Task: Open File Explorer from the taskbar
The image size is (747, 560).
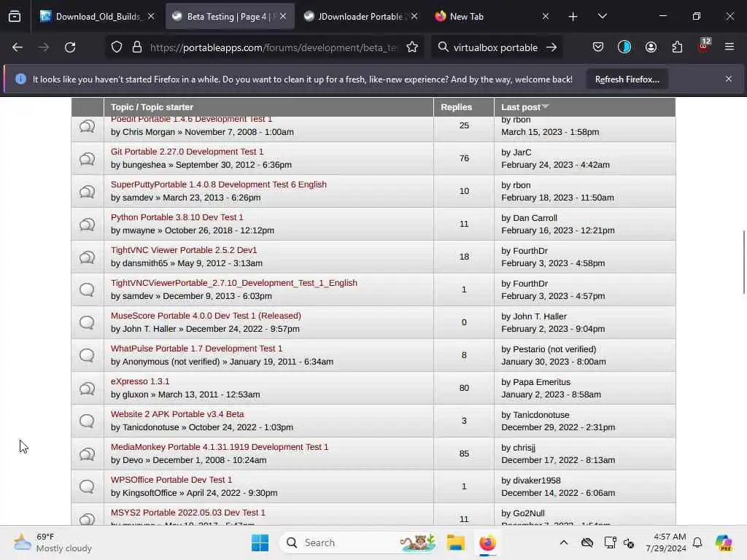Action: 455,542
